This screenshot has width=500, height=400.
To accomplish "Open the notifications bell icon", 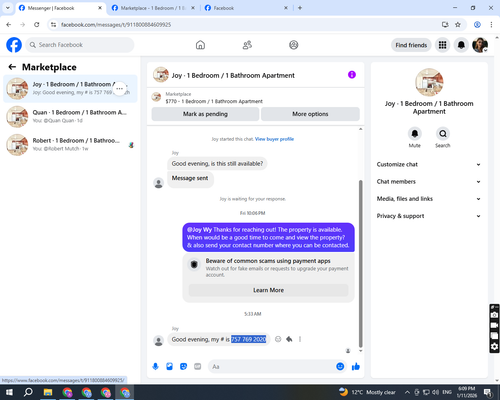I will pos(461,45).
